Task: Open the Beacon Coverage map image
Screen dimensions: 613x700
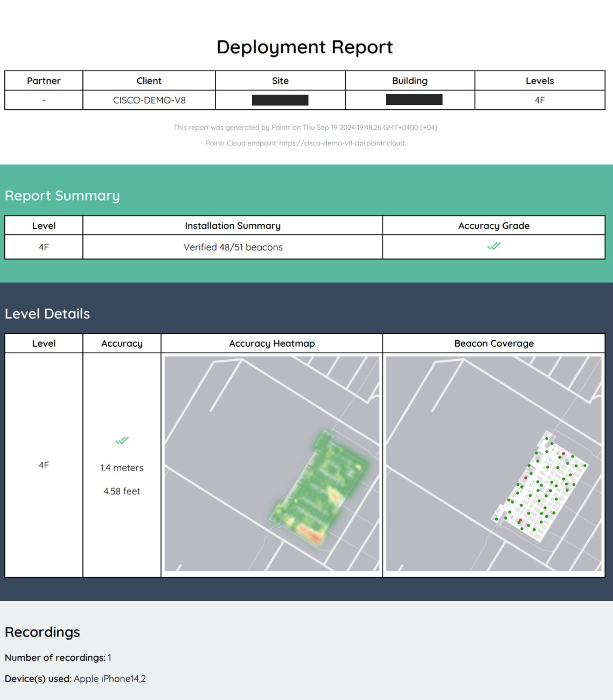Action: tap(493, 463)
